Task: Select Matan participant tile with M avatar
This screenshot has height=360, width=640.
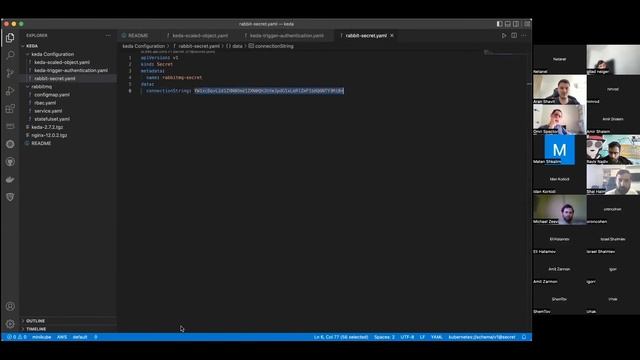Action: pos(560,150)
